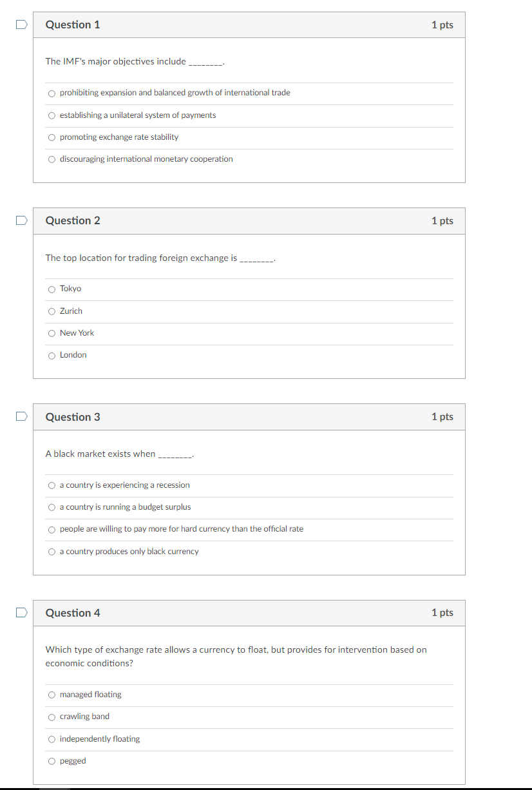This screenshot has width=532, height=790.
Task: Select 'managed floating' in Question 4
Action: [x=52, y=695]
